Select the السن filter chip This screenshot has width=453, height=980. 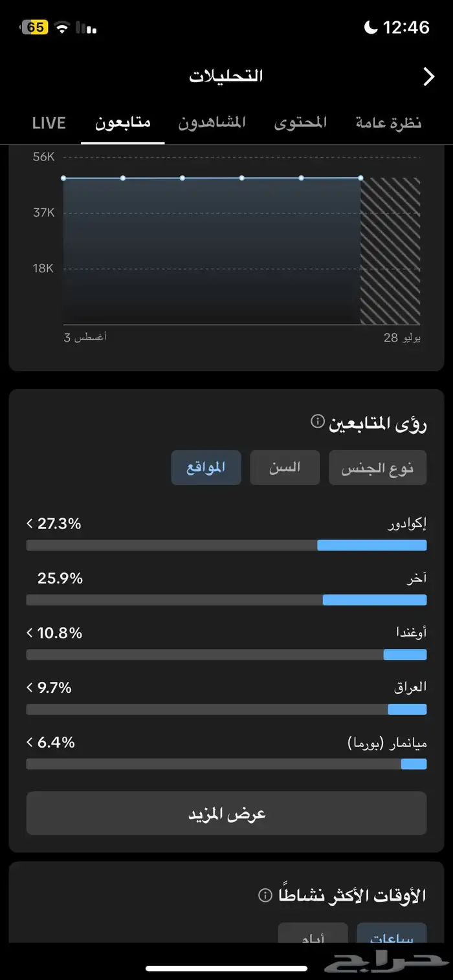click(x=285, y=468)
